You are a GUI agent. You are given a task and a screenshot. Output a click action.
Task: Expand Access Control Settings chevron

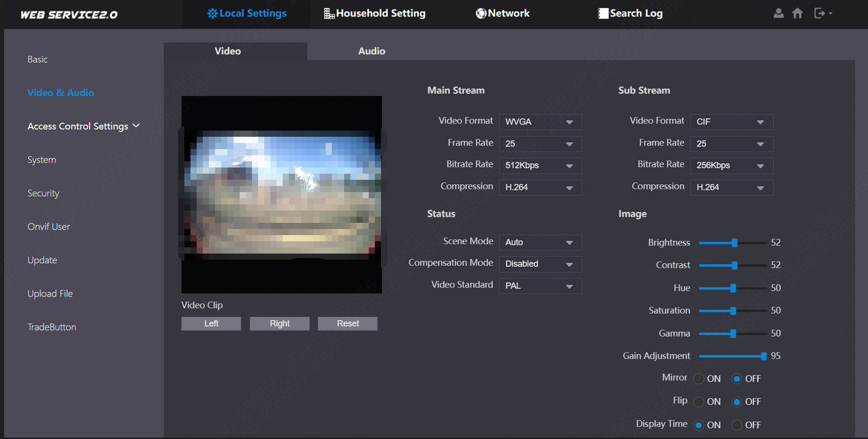pyautogui.click(x=136, y=126)
